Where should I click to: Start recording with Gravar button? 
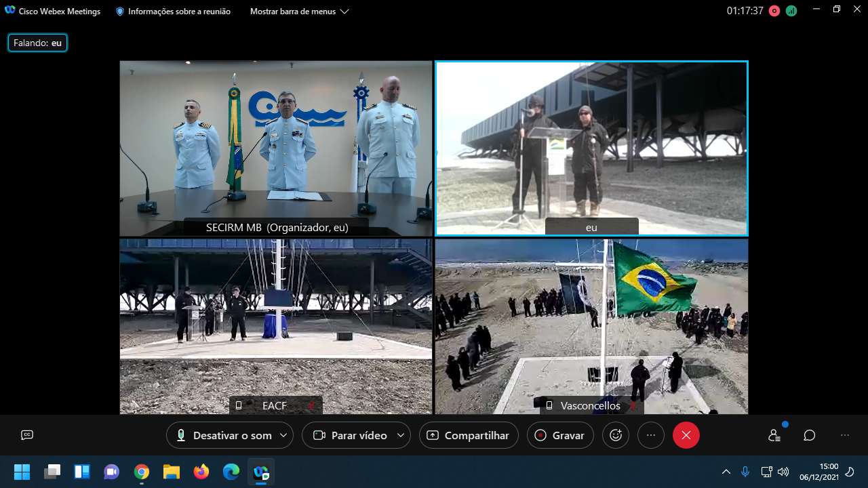(x=560, y=435)
